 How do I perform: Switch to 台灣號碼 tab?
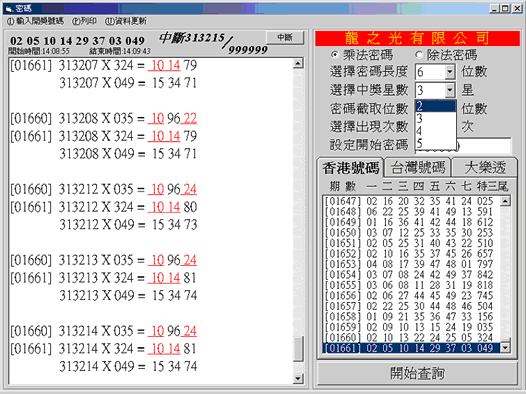tap(418, 167)
